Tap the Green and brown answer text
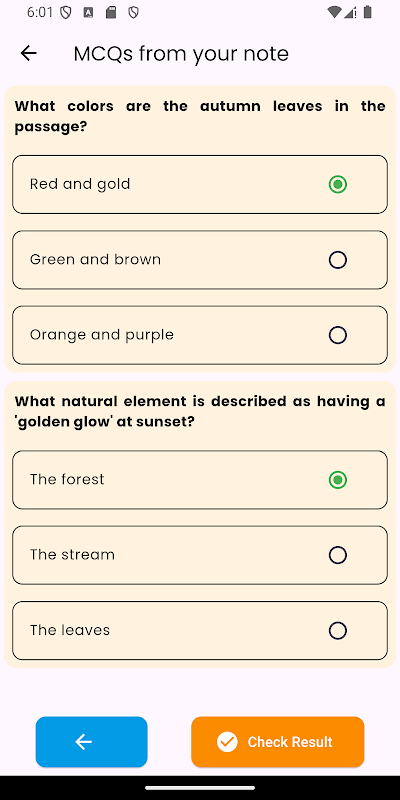The height and width of the screenshot is (800, 400). click(x=95, y=259)
